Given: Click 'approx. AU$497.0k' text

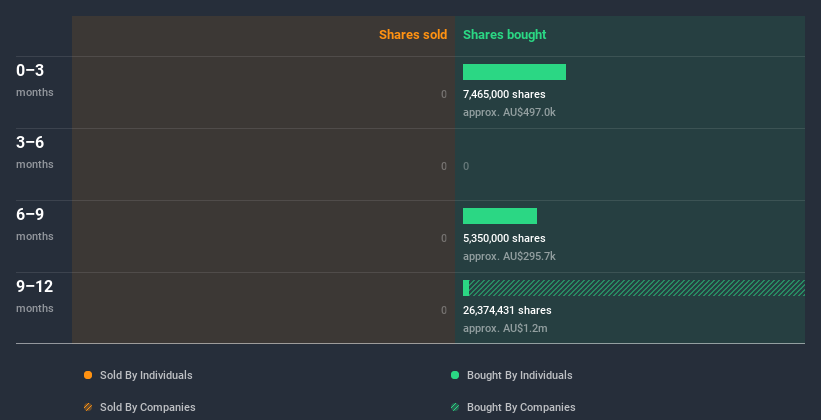Looking at the screenshot, I should coord(509,112).
